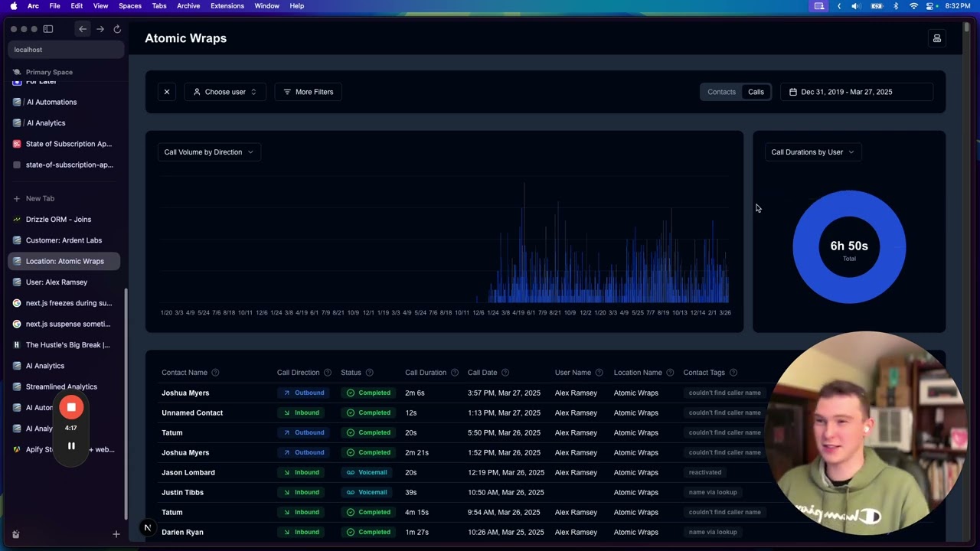Click the help icon beside Contact Name
The width and height of the screenshot is (980, 551).
pyautogui.click(x=215, y=373)
